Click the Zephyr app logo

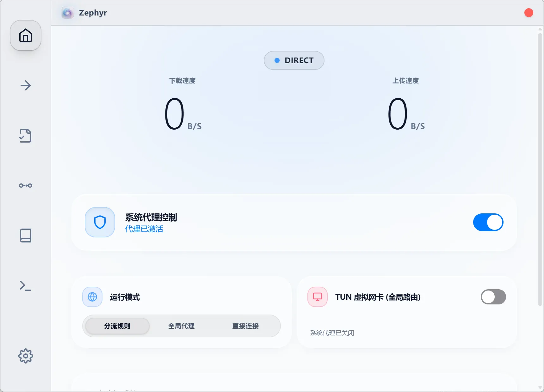tap(67, 13)
